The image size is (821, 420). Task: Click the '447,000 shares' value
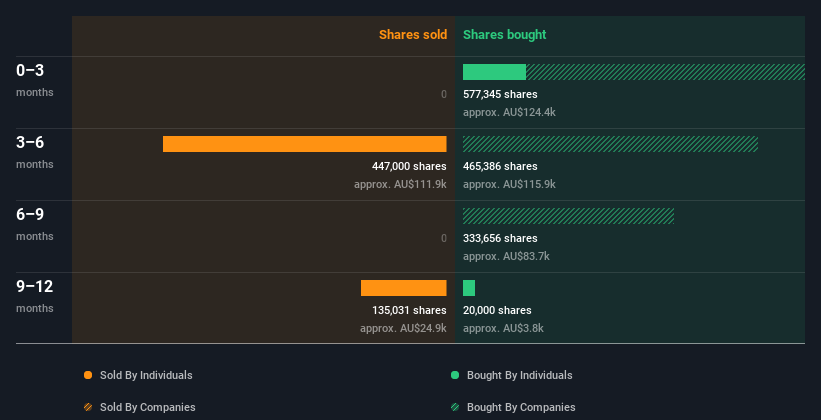pyautogui.click(x=409, y=166)
